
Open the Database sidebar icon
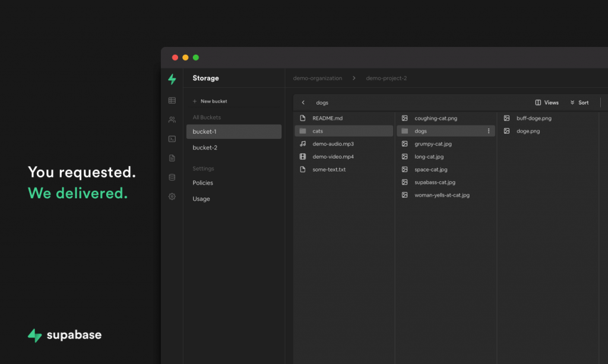172,177
